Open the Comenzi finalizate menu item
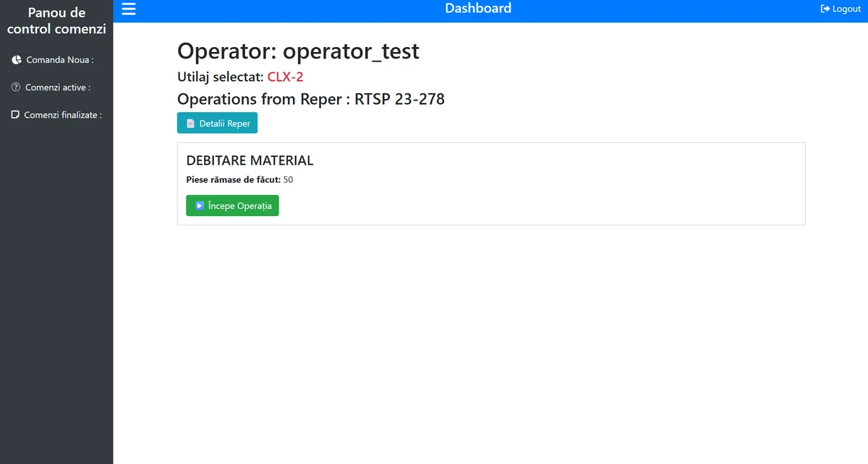This screenshot has width=868, height=464. pos(63,115)
